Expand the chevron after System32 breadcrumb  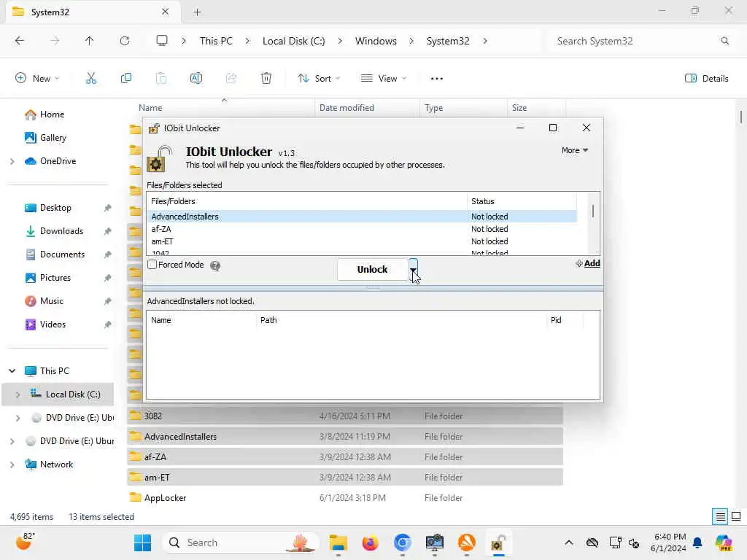[x=485, y=41]
